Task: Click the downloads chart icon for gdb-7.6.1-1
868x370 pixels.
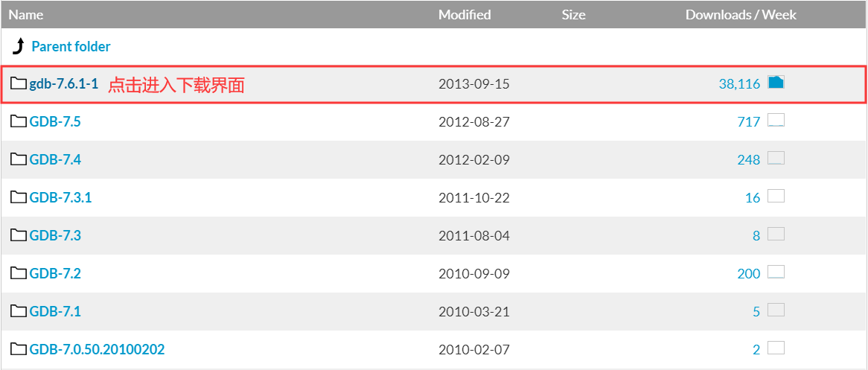Action: point(776,83)
